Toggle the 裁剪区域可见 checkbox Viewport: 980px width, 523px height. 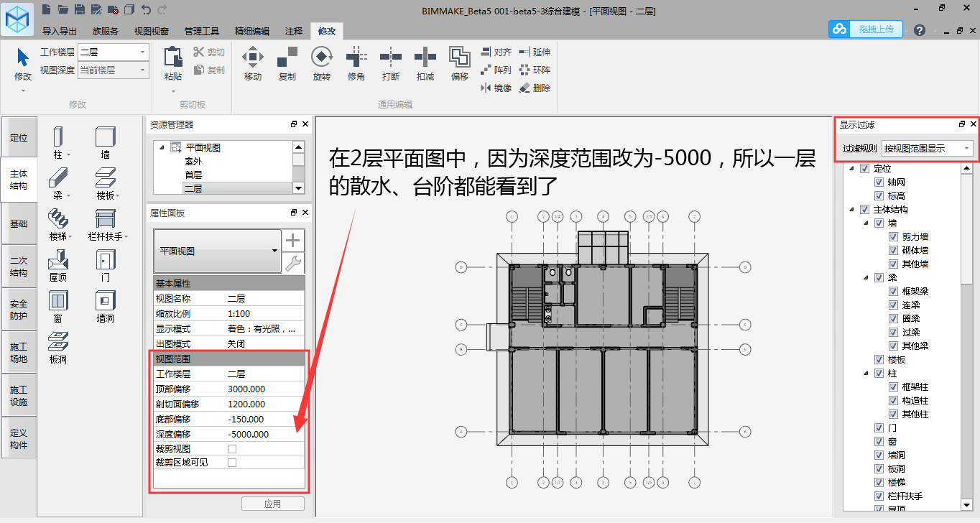pos(231,463)
